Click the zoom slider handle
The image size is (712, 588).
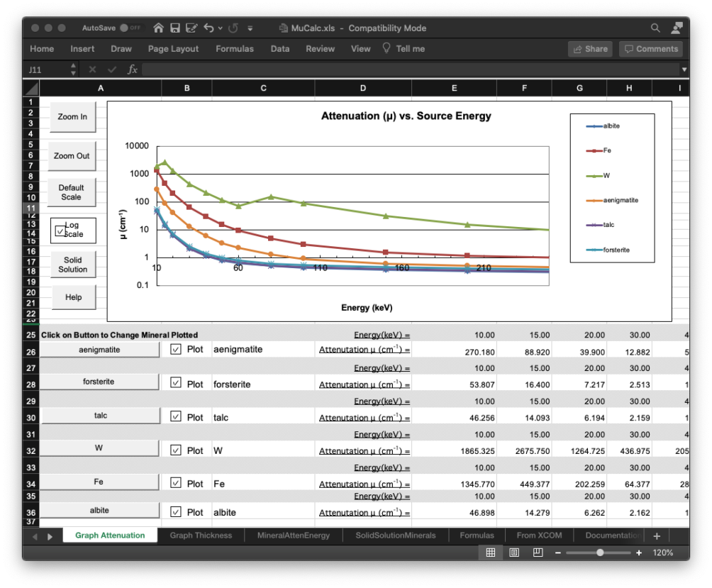(x=600, y=553)
